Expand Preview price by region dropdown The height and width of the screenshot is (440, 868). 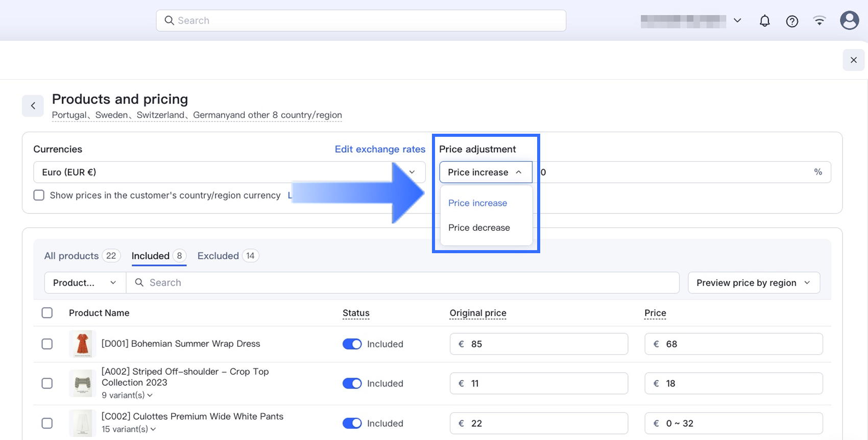click(754, 283)
